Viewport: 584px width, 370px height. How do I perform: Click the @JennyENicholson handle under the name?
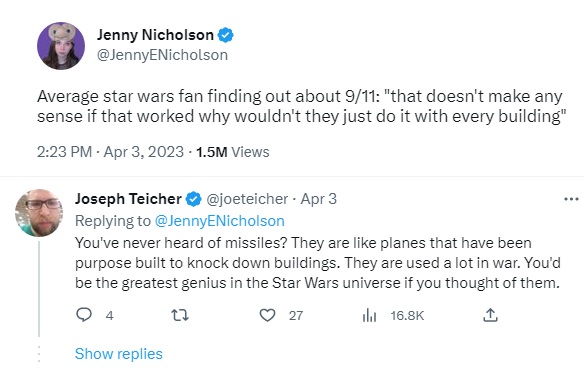coord(162,55)
